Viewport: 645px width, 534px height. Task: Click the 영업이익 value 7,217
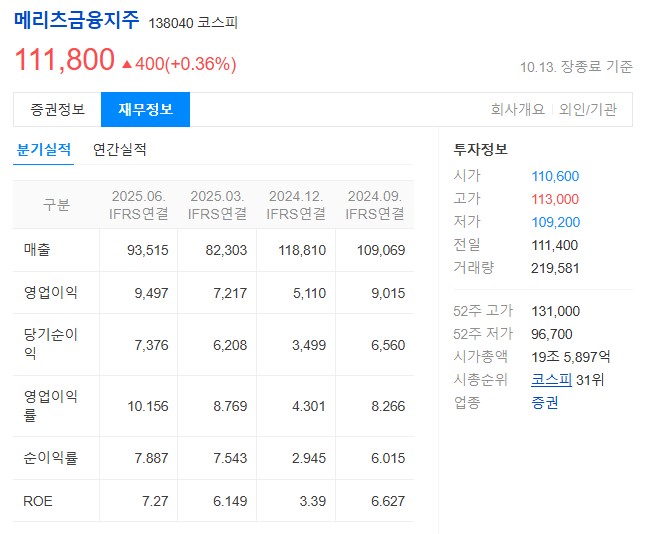230,293
